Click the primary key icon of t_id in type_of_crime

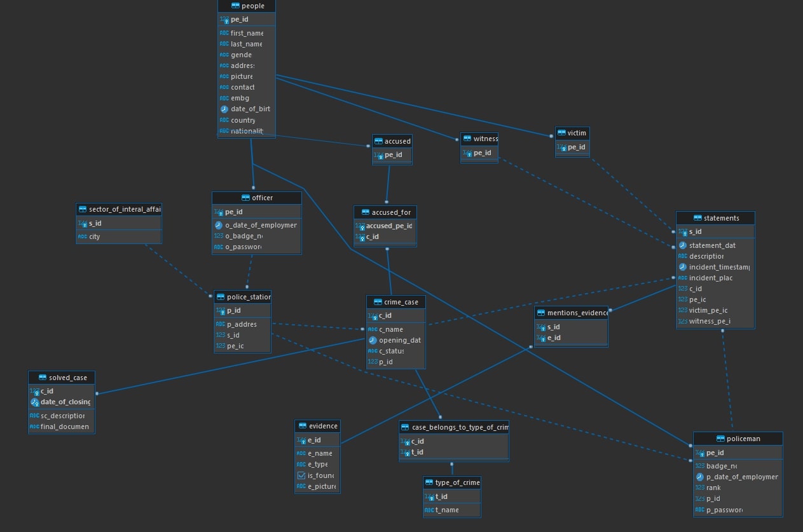[429, 497]
